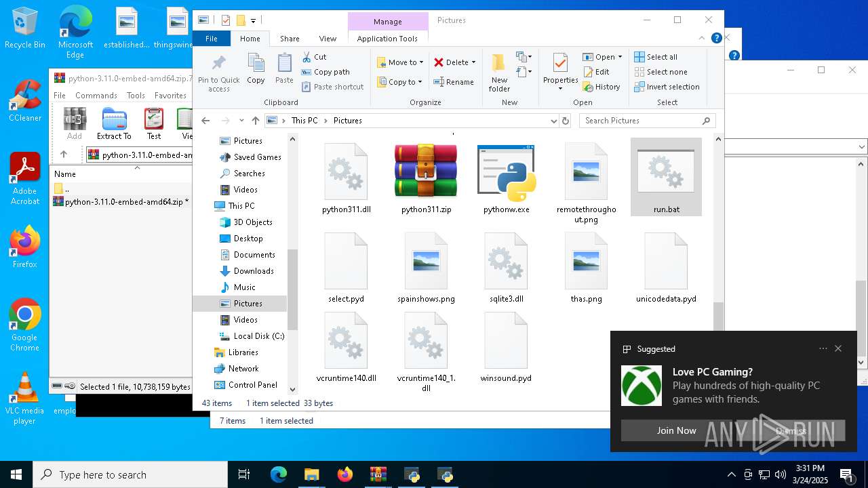
Task: Select the pythonw.exe file
Action: point(507,179)
